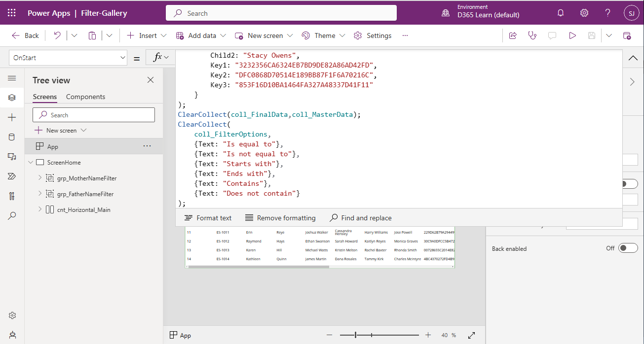Open Advanced tools icon
Image resolution: width=644 pixels, height=344 pixels.
tap(12, 196)
